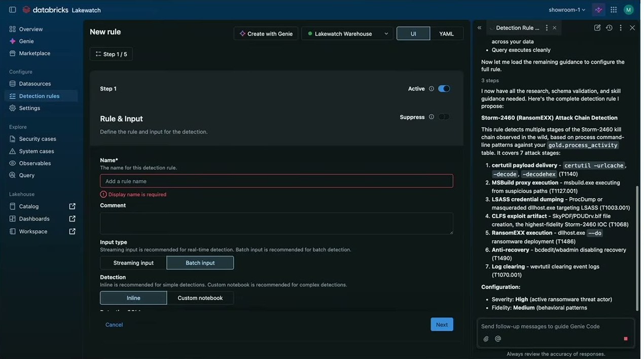Collapse the left sidebar panel icon
Image resolution: width=644 pixels, height=359 pixels.
pos(12,10)
